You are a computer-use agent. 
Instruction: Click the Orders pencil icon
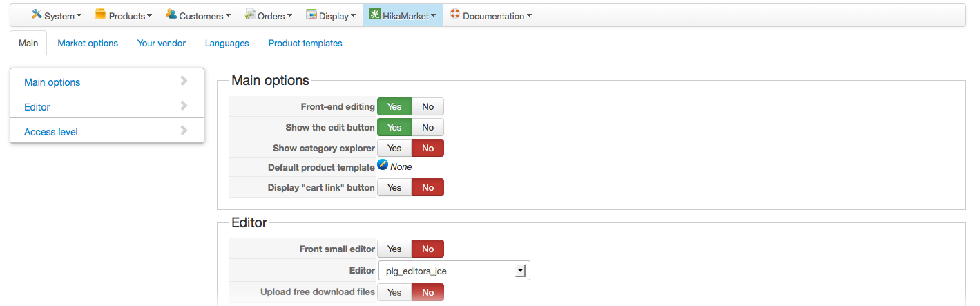pyautogui.click(x=250, y=15)
